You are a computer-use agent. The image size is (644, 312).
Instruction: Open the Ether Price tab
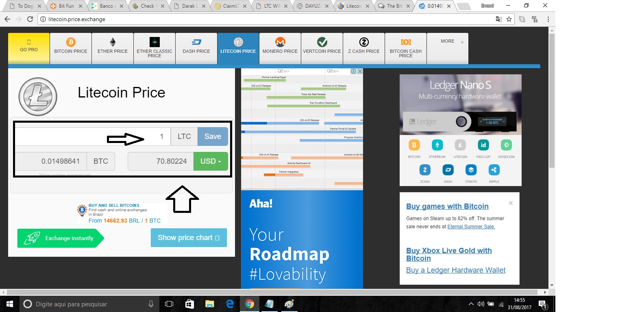pyautogui.click(x=113, y=48)
